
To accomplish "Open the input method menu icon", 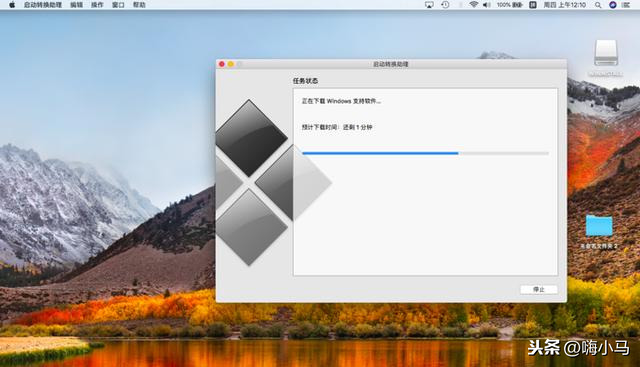I will pyautogui.click(x=533, y=5).
